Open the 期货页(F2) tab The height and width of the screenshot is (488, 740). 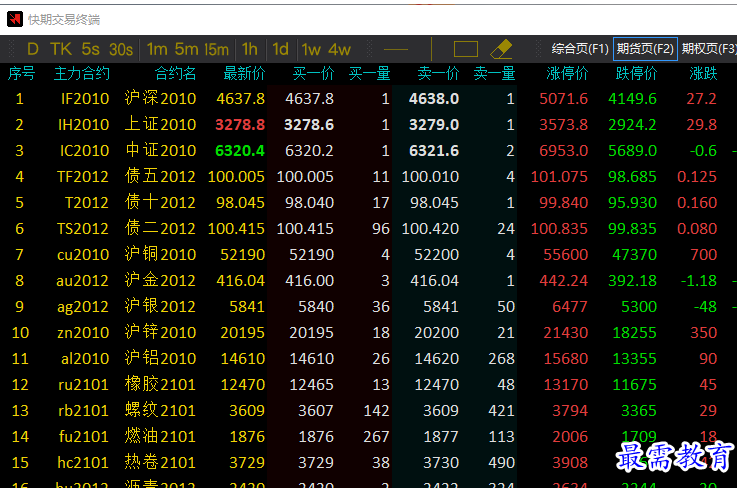[x=645, y=49]
